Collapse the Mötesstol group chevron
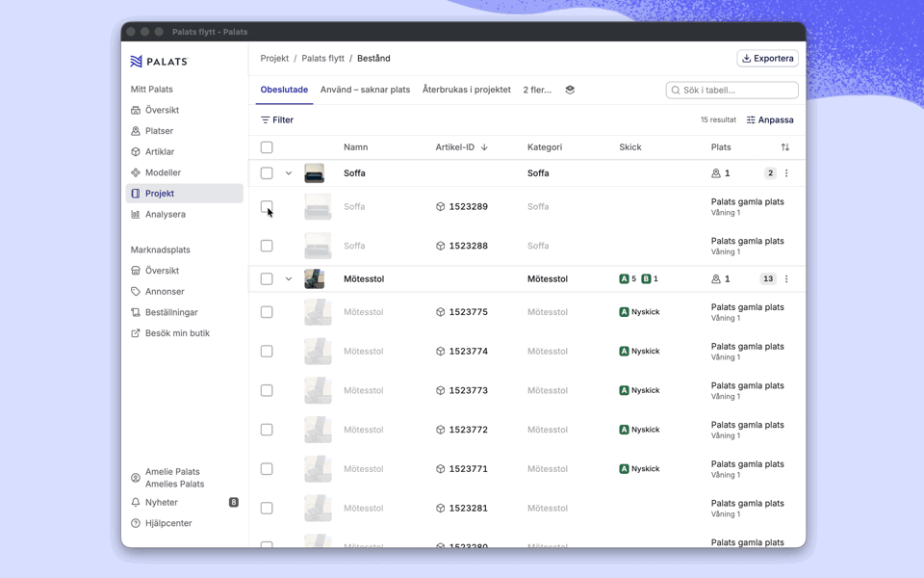This screenshot has width=924, height=578. 289,279
